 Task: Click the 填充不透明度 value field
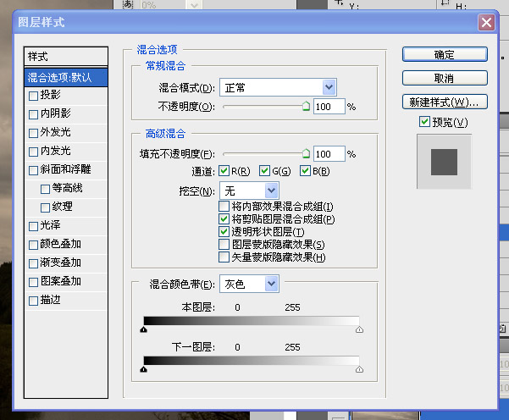pyautogui.click(x=329, y=154)
